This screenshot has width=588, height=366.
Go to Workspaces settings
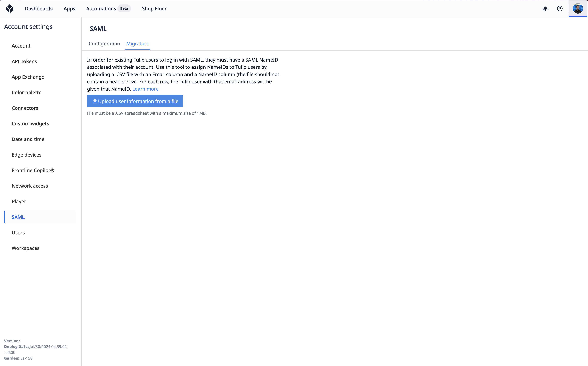25,248
